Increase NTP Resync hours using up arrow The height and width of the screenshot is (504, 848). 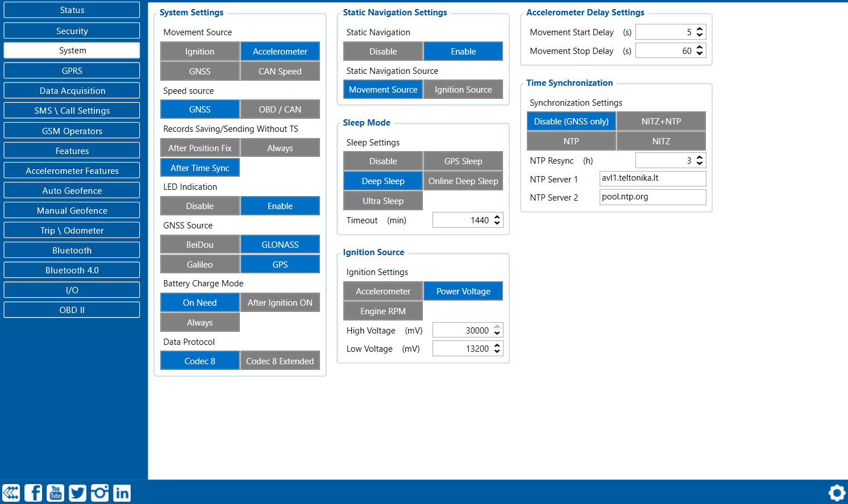coord(700,157)
